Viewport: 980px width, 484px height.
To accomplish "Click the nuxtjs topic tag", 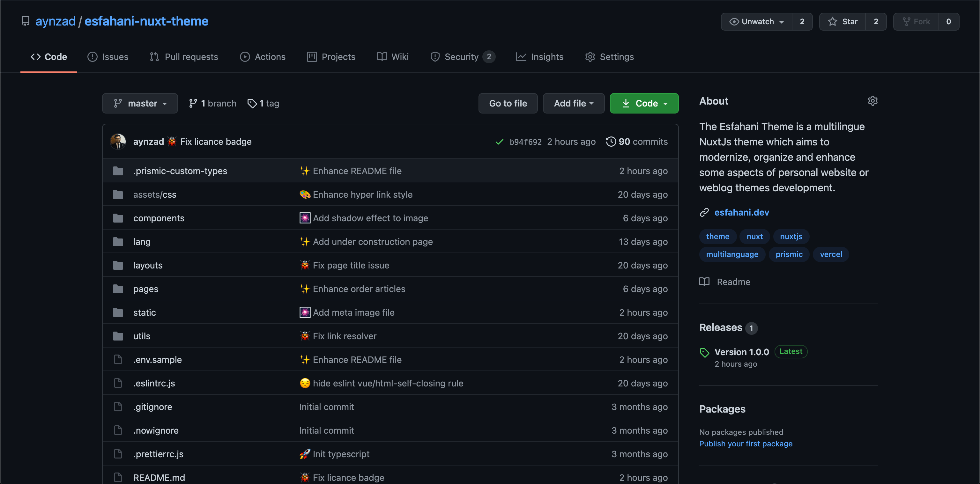I will pos(791,237).
